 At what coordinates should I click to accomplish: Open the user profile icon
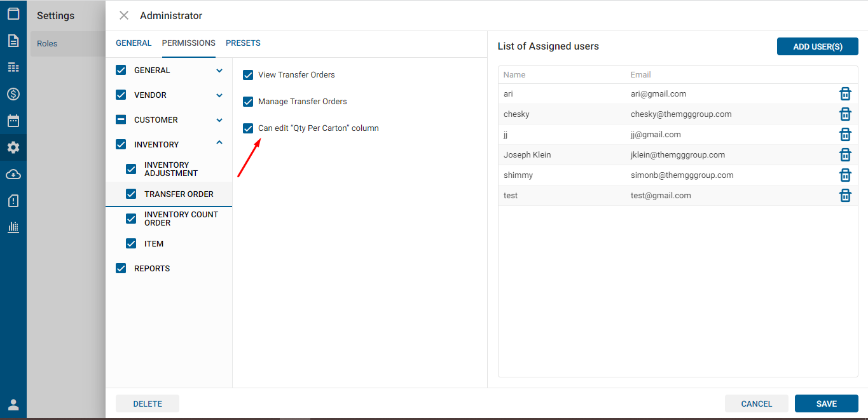click(13, 405)
